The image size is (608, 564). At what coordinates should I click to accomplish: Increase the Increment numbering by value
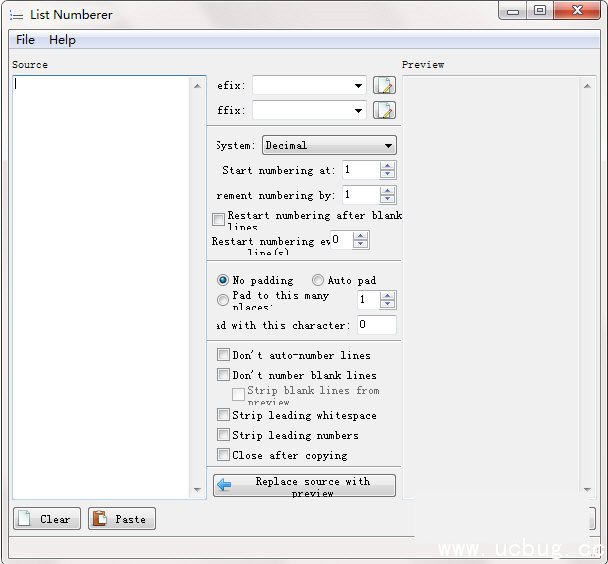pos(387,191)
